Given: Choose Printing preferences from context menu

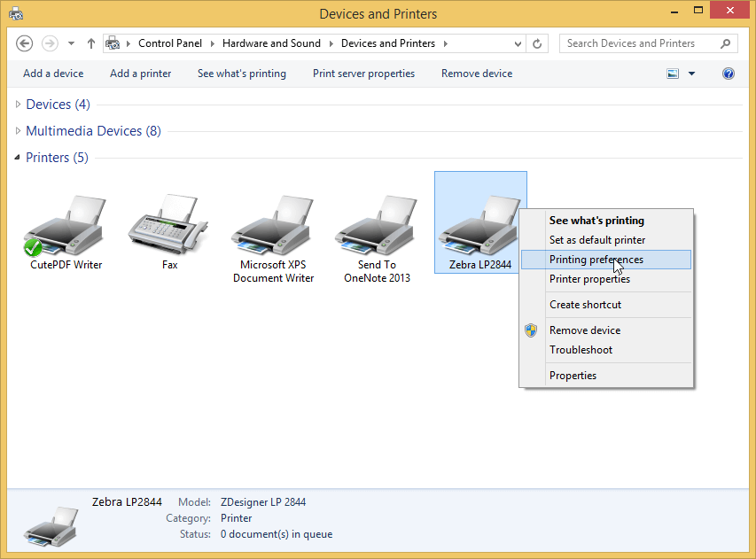Looking at the screenshot, I should coord(606,260).
